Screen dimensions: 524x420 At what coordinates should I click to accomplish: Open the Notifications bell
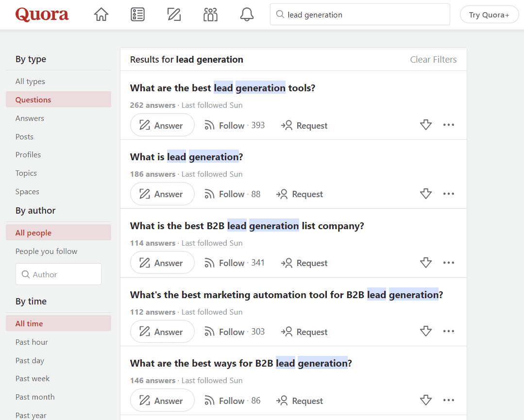tap(247, 15)
